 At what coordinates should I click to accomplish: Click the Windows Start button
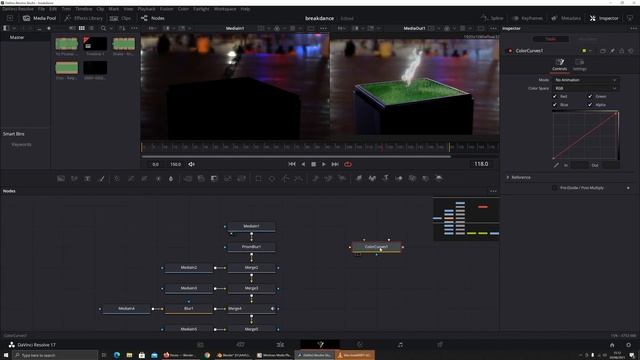[x=6, y=355]
